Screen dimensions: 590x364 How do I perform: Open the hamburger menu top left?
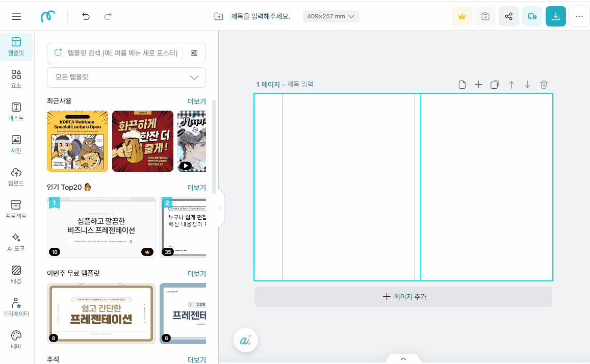coord(16,16)
